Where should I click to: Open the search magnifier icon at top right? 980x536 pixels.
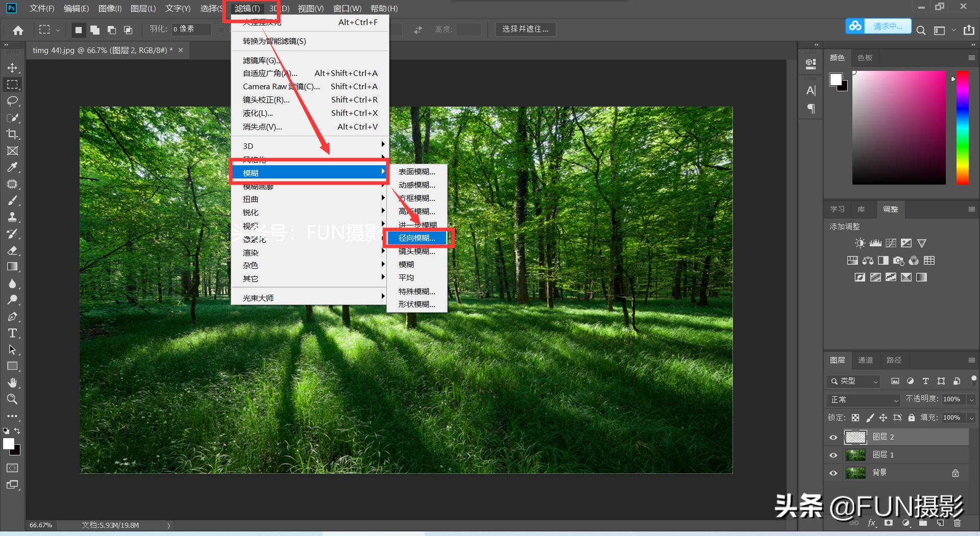coord(921,30)
